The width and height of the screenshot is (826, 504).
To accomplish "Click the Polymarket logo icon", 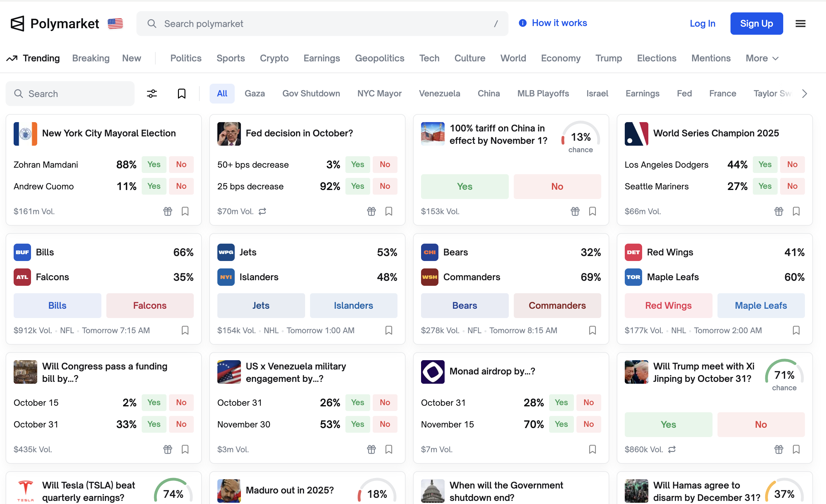I will coord(17,24).
